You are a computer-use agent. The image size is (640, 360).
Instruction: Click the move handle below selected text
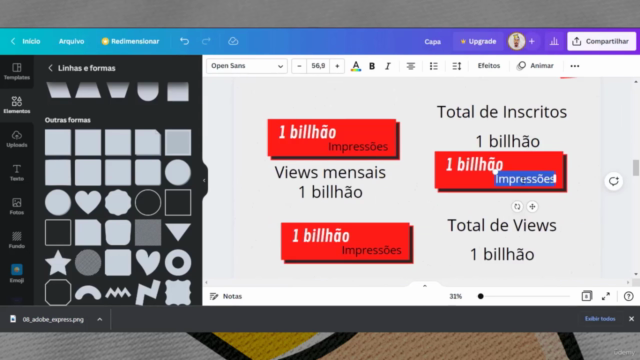pyautogui.click(x=532, y=207)
